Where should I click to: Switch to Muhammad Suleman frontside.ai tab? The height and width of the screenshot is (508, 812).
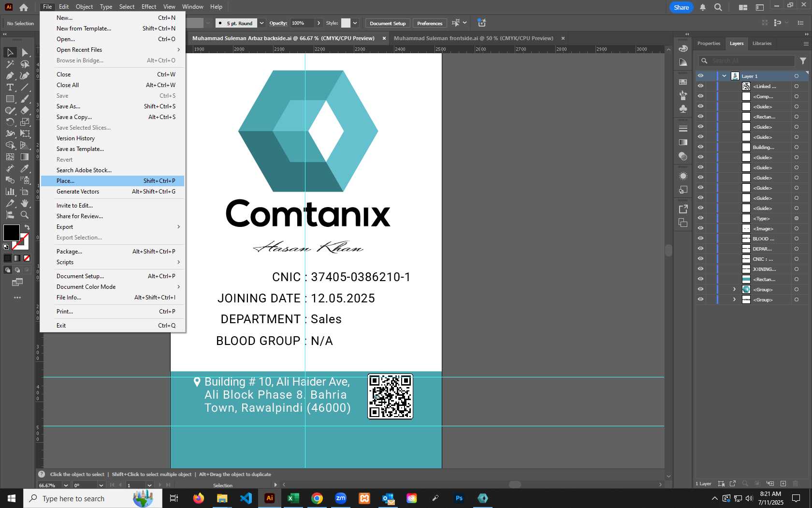tap(473, 38)
